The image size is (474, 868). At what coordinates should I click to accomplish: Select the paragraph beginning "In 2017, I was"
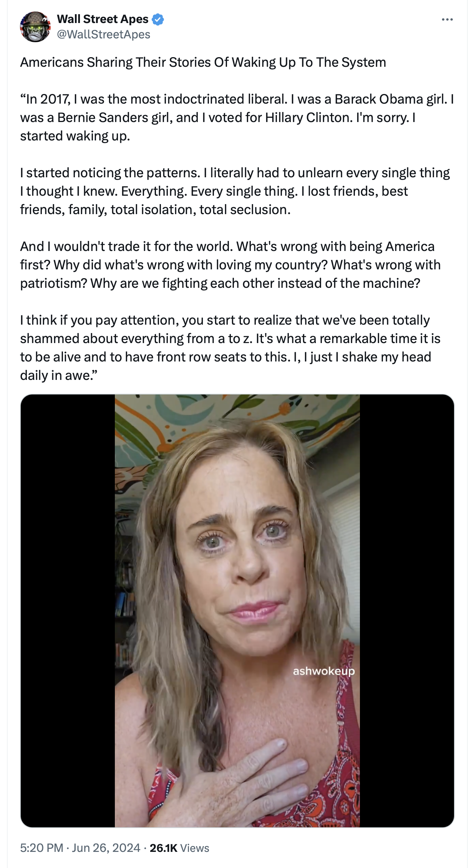point(237,117)
